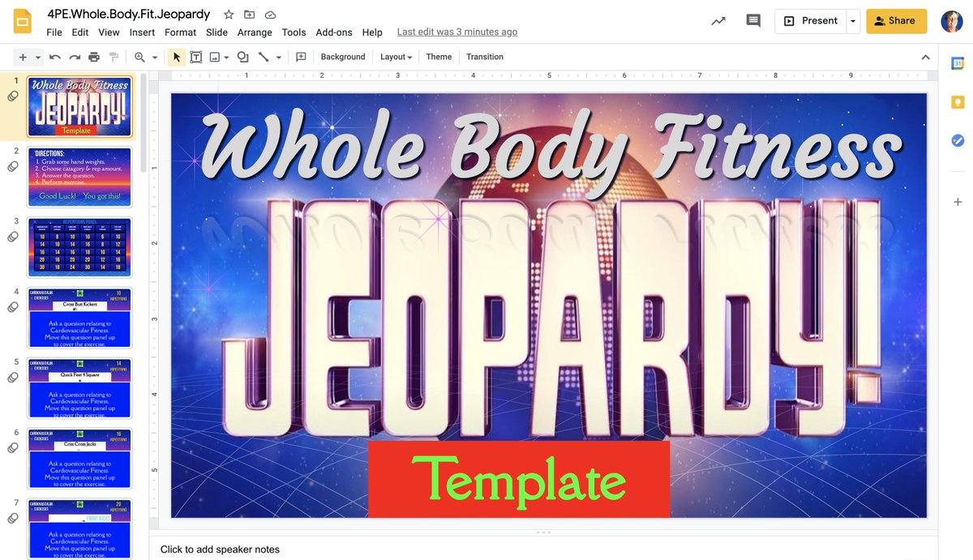Screen dimensions: 973x560
Task: Select slide 7 Front Kicks thumbnail
Action: (79, 528)
